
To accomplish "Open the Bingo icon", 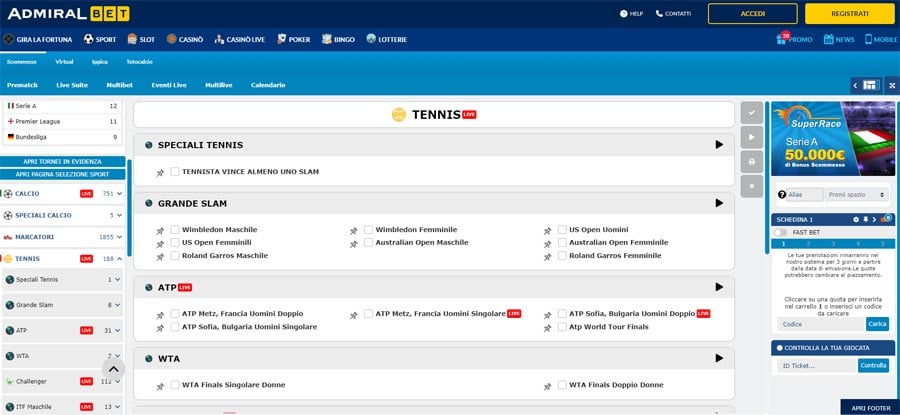I will click(327, 39).
